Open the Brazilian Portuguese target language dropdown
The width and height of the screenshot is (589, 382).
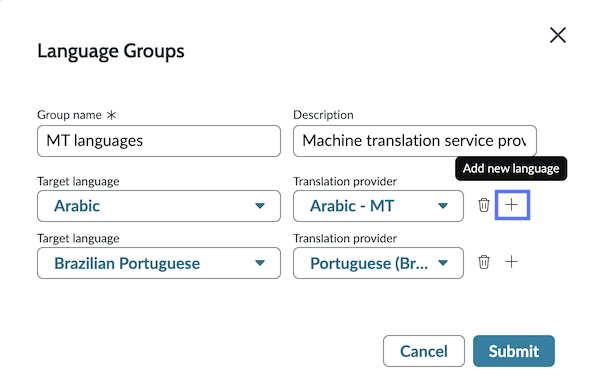pyautogui.click(x=159, y=263)
